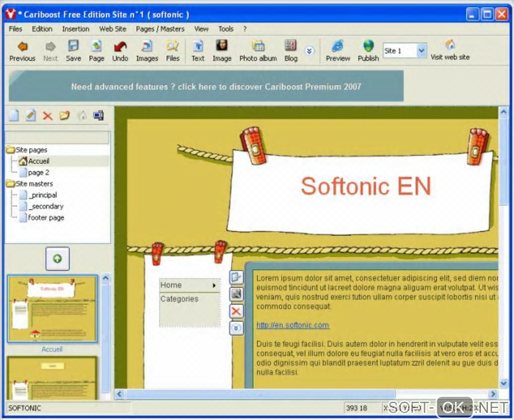
Task: Open the Files menu
Action: point(16,29)
